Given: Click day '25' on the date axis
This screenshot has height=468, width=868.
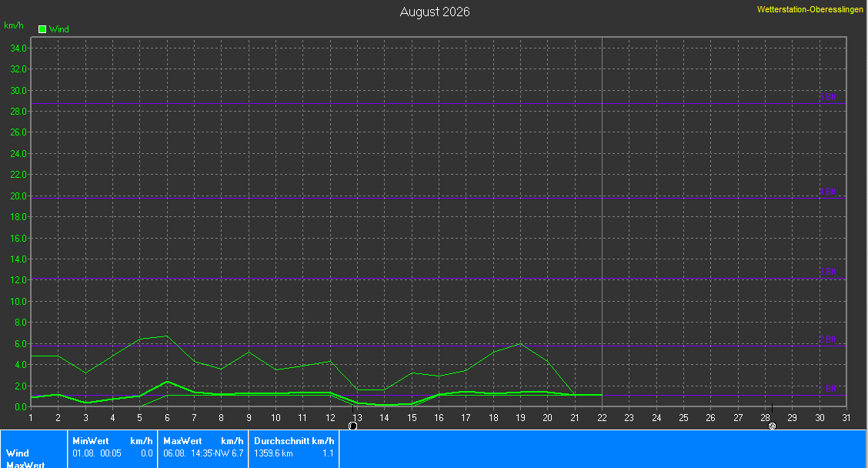Looking at the screenshot, I should tap(683, 418).
